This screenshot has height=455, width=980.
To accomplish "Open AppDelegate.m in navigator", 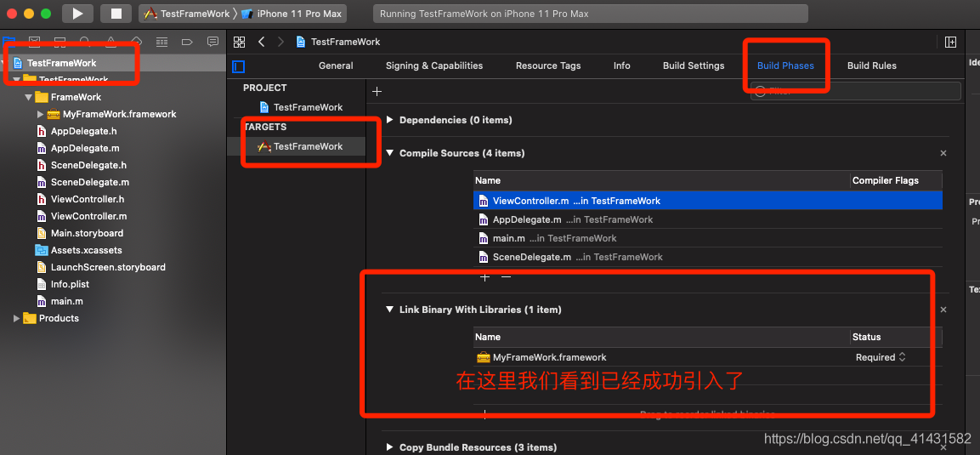I will [x=85, y=148].
